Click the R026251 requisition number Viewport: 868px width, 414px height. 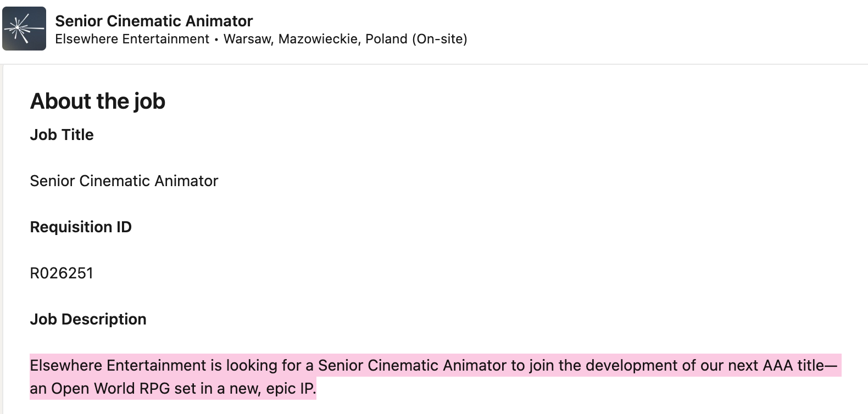pyautogui.click(x=62, y=273)
